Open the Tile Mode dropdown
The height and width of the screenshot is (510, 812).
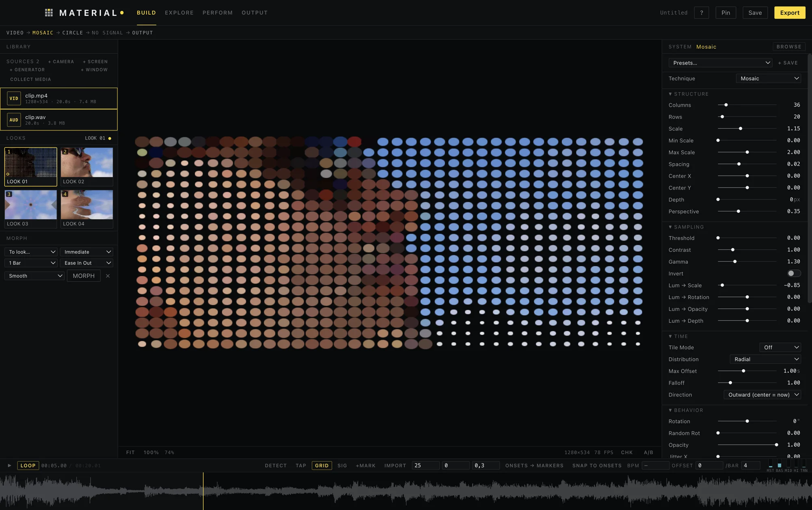(780, 347)
